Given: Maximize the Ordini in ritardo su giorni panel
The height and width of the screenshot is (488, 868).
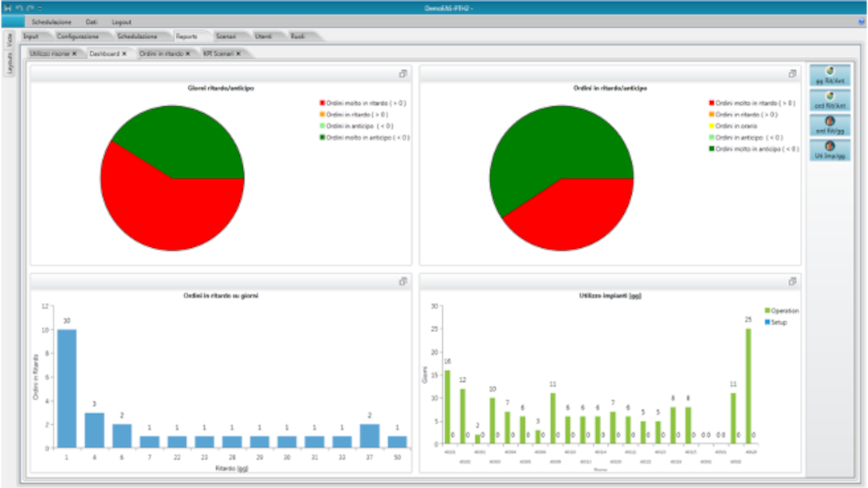Looking at the screenshot, I should (x=403, y=281).
